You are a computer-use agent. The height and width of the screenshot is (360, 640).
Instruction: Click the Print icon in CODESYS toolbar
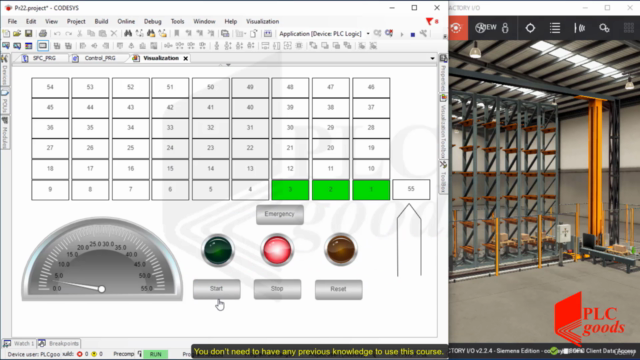43,33
